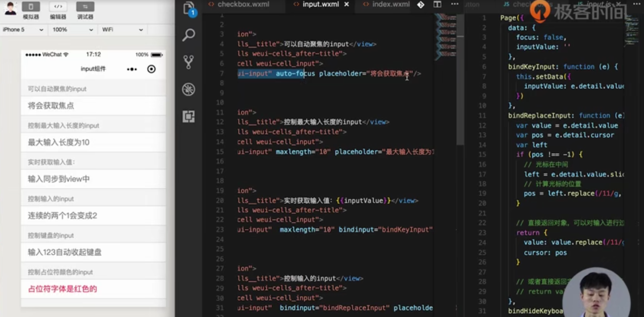Open the WiFi network type dropdown
This screenshot has height=317, width=644.
tap(122, 30)
